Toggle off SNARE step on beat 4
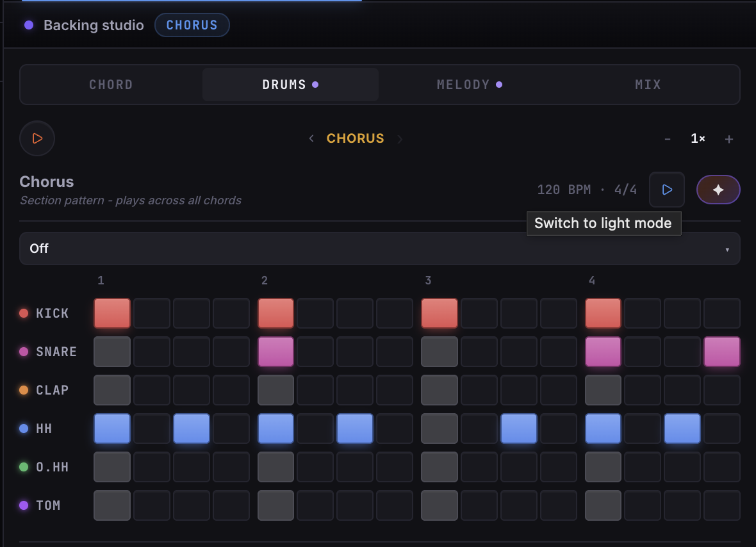Image resolution: width=756 pixels, height=547 pixels. coord(603,352)
